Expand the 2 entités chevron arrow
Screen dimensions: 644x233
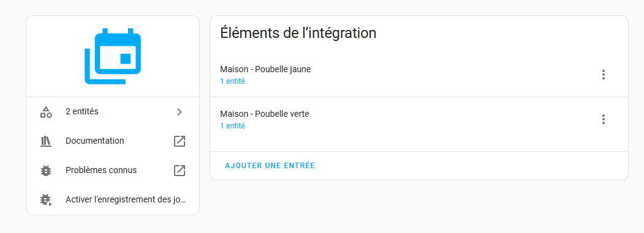click(180, 112)
